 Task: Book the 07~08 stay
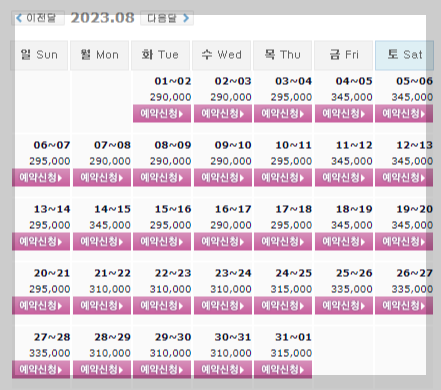pos(102,178)
